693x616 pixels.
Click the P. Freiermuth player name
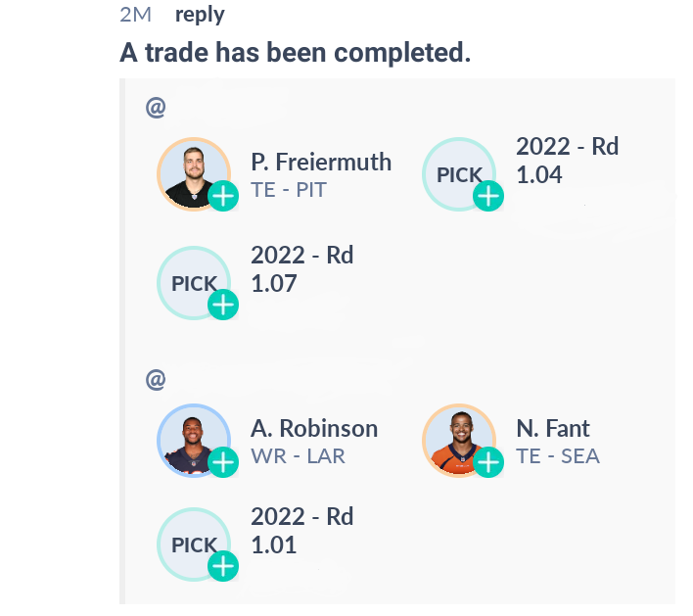321,162
